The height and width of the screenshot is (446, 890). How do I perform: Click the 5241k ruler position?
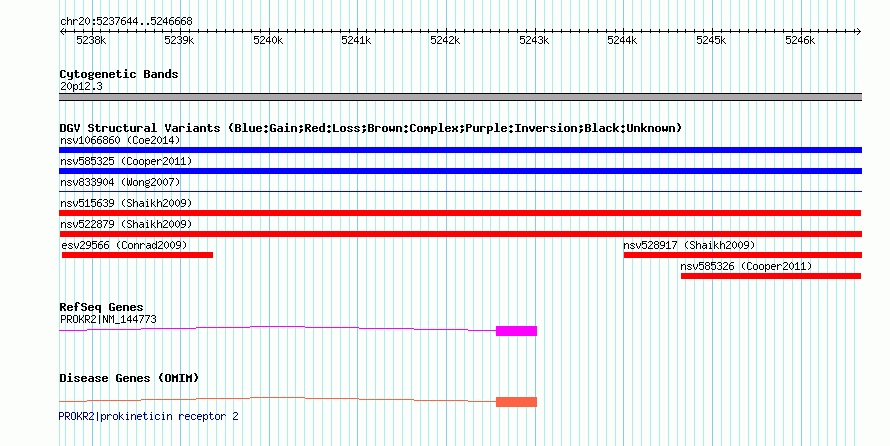coord(356,40)
